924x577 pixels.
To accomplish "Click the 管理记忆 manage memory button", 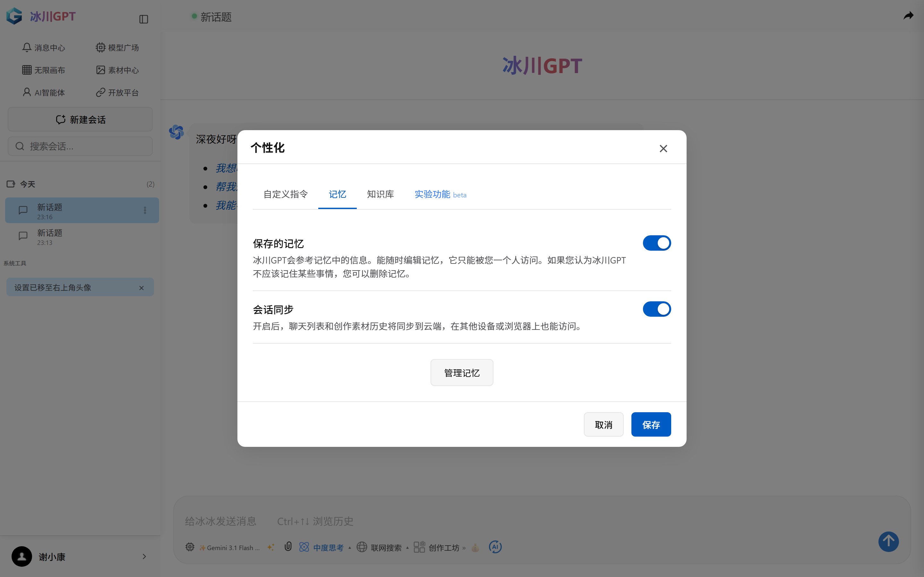I will (x=461, y=372).
